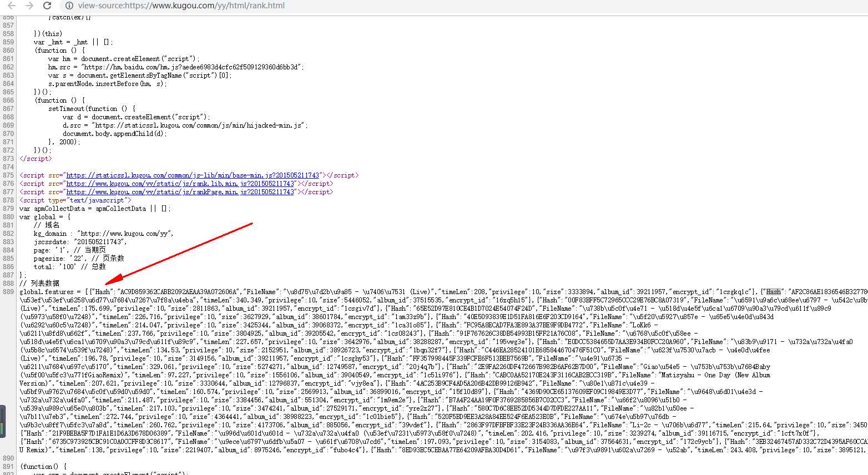Click the site info icon in address bar
868x475 pixels.
[x=69, y=6]
